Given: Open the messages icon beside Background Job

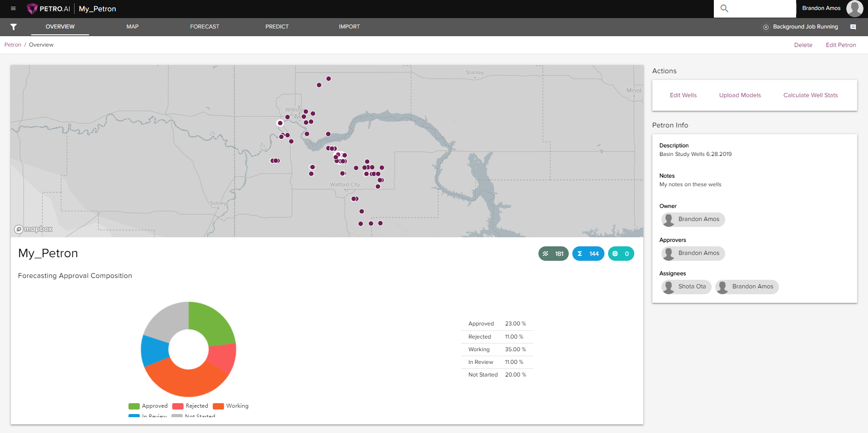Looking at the screenshot, I should [x=853, y=27].
